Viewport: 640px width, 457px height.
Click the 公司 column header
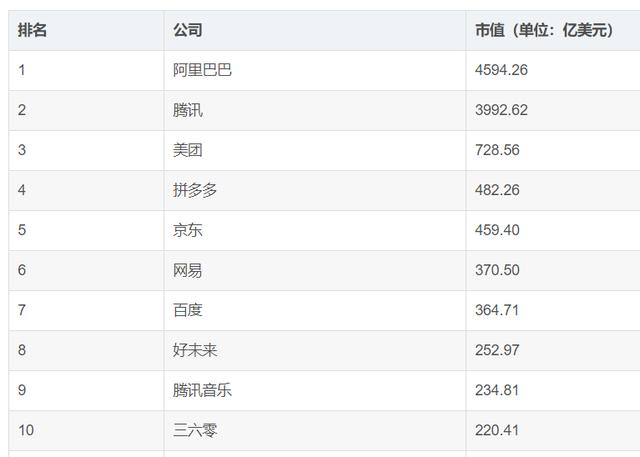point(315,31)
